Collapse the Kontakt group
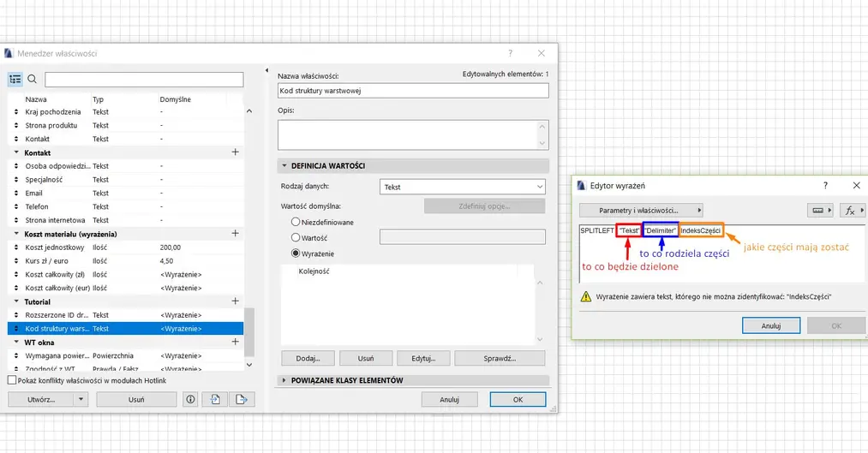 (x=16, y=152)
